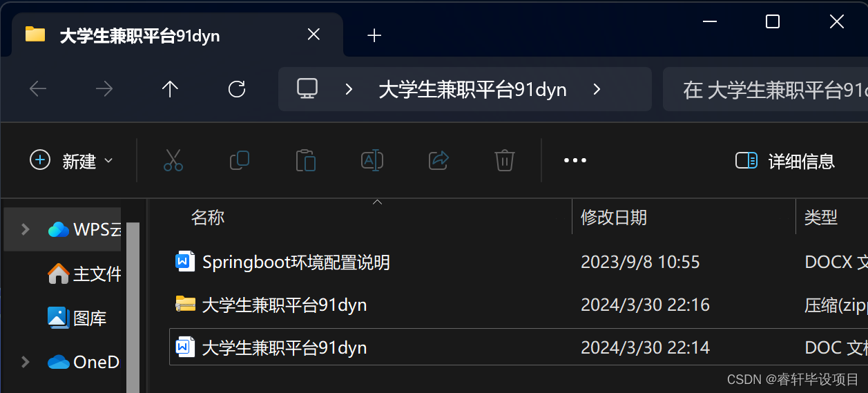Viewport: 868px width, 393px height.
Task: Open the chevron after 大学生兼职平台91dyn in the address bar
Action: [x=597, y=89]
